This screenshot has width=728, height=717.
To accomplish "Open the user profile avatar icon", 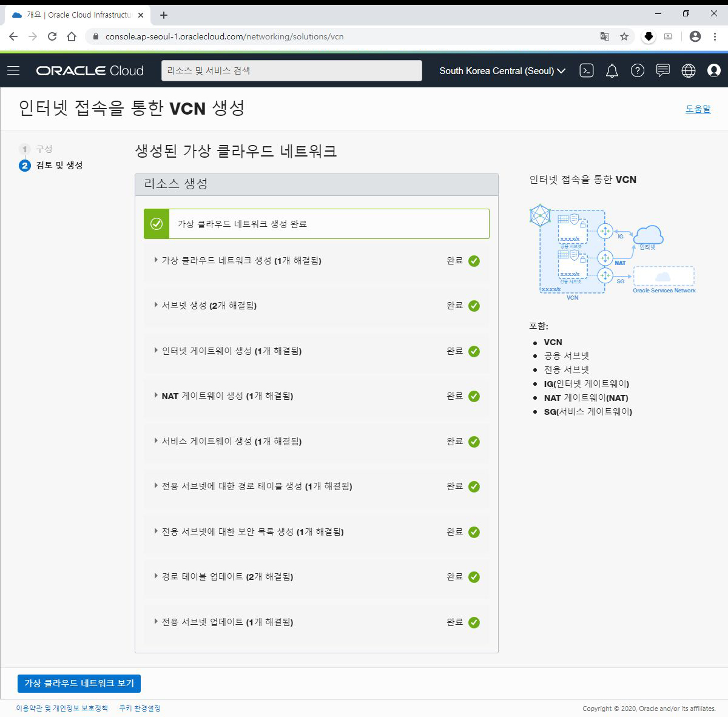I will point(714,71).
